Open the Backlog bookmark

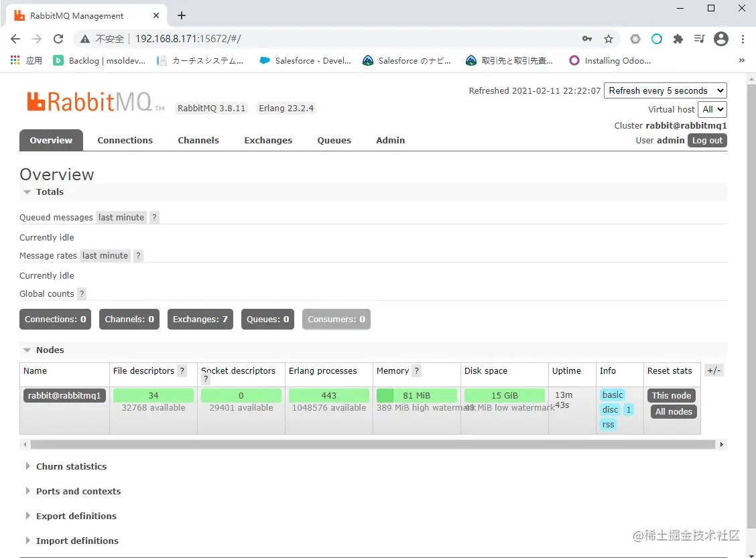pos(99,61)
